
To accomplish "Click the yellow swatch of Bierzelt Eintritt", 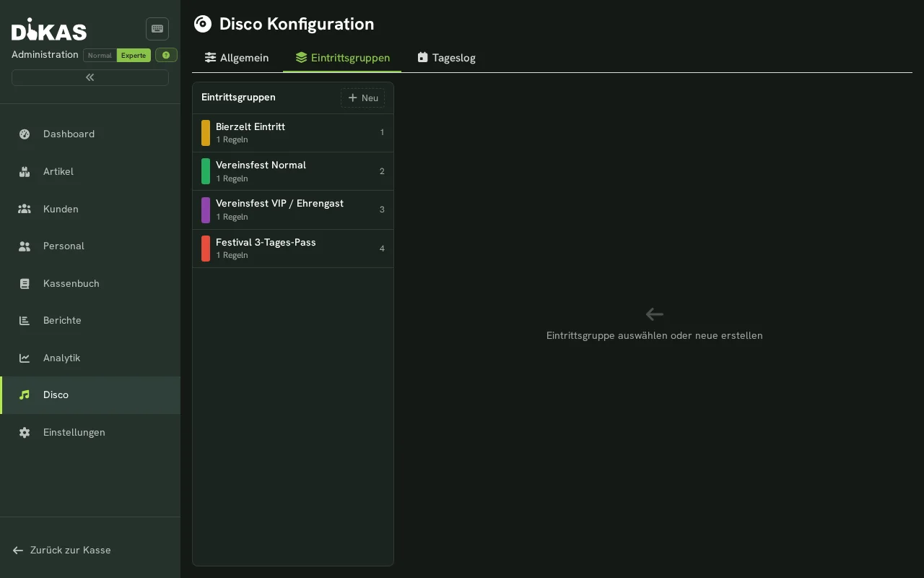I will [x=206, y=133].
